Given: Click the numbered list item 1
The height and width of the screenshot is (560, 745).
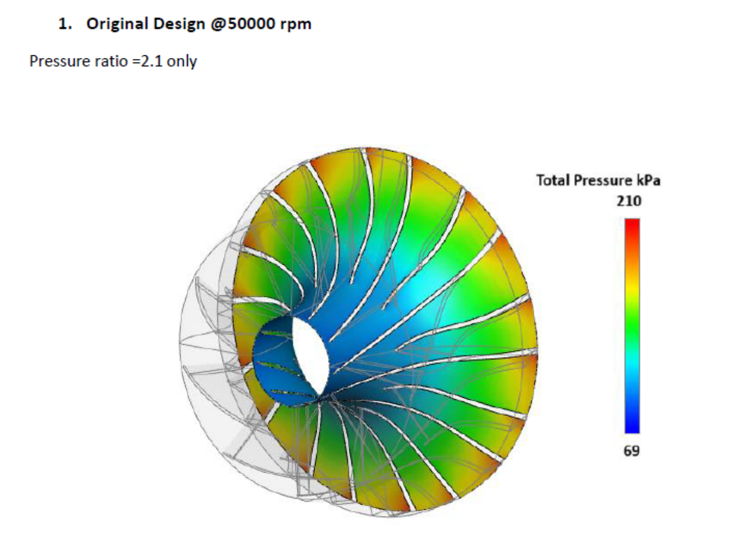Looking at the screenshot, I should pos(64,23).
